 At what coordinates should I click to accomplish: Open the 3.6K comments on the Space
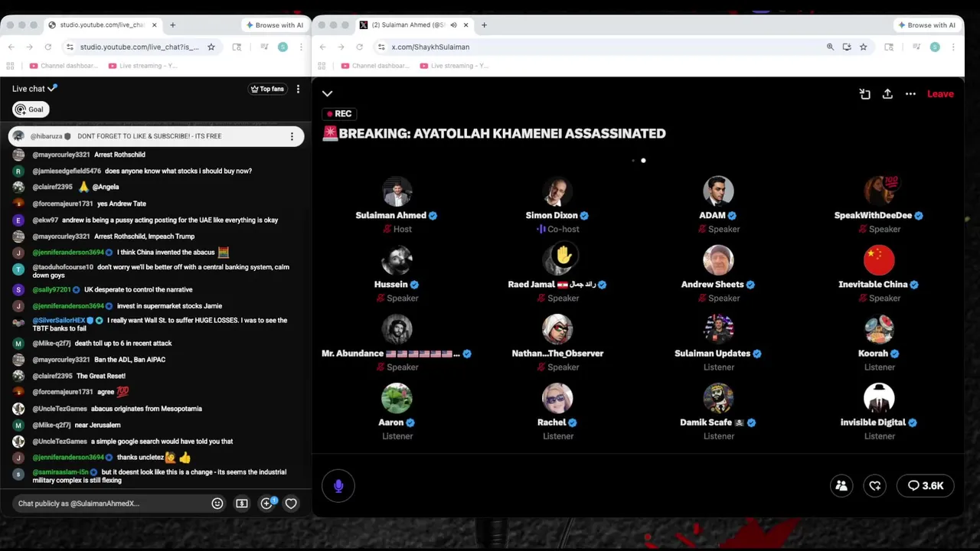926,486
